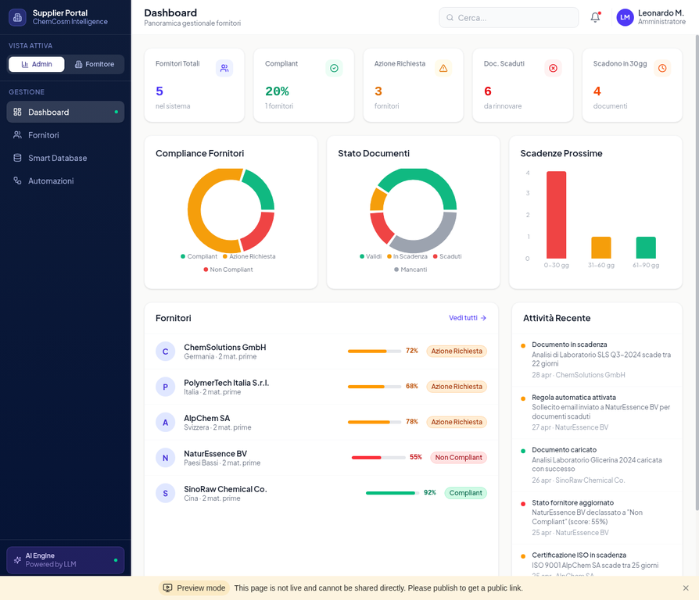Click the SinoRaw Chemical avatar S
The image size is (699, 600).
coord(165,493)
